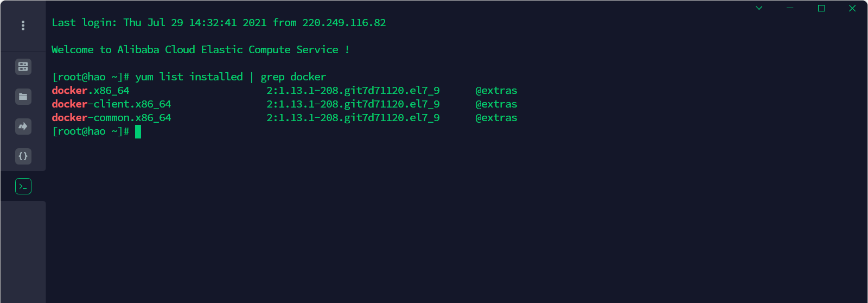The image size is (868, 303).
Task: Open the SFTP folder icon in sidebar
Action: point(23,97)
